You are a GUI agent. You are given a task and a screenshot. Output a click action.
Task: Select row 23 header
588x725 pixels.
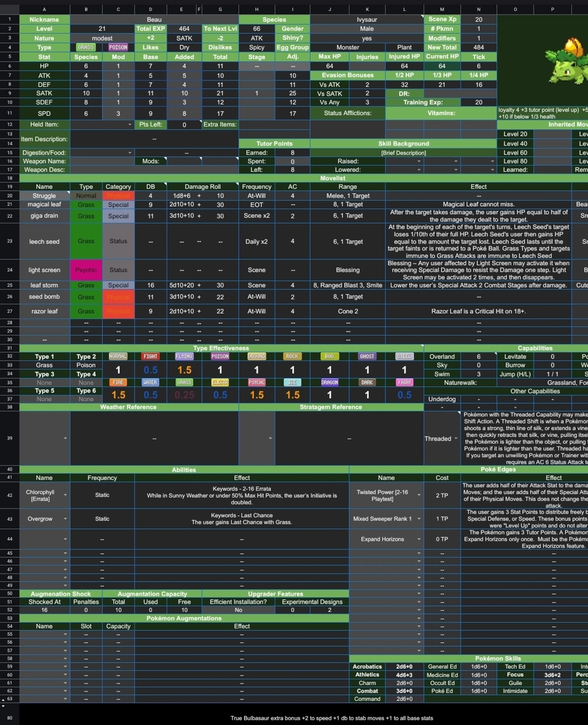[10, 241]
